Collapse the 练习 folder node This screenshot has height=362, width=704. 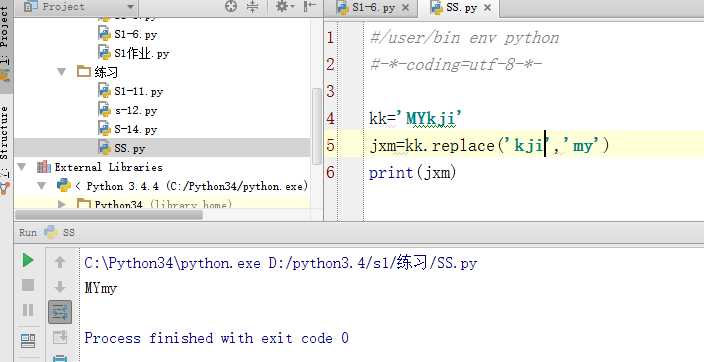(62, 71)
